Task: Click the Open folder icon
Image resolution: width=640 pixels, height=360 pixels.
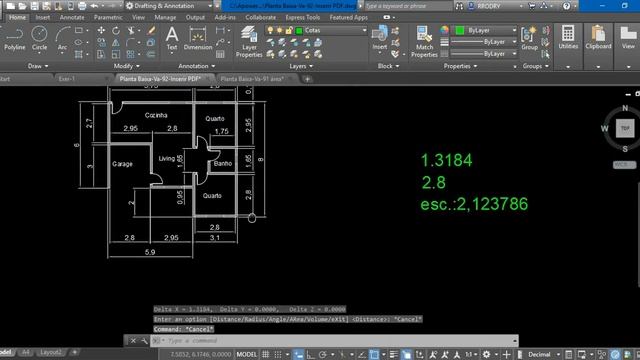Action: [x=22, y=6]
